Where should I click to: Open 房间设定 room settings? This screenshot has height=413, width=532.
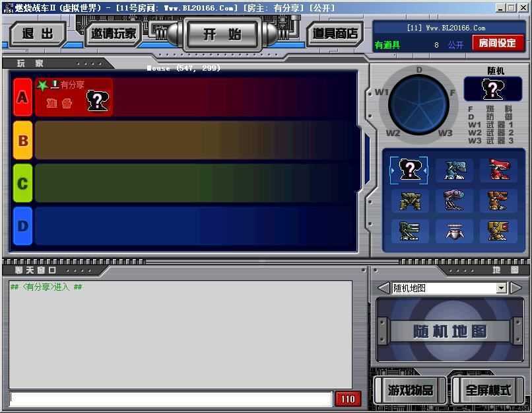(x=497, y=44)
